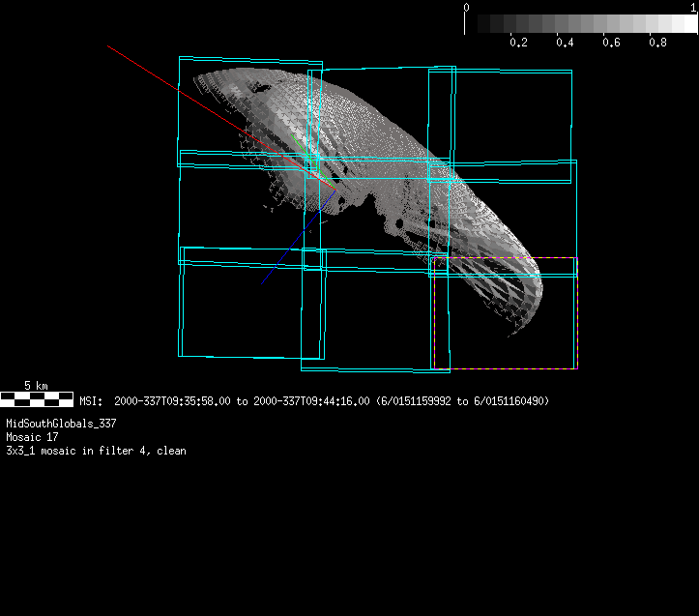699x616 pixels.
Task: Select the top-right cyan footprint frame
Action: (500, 116)
